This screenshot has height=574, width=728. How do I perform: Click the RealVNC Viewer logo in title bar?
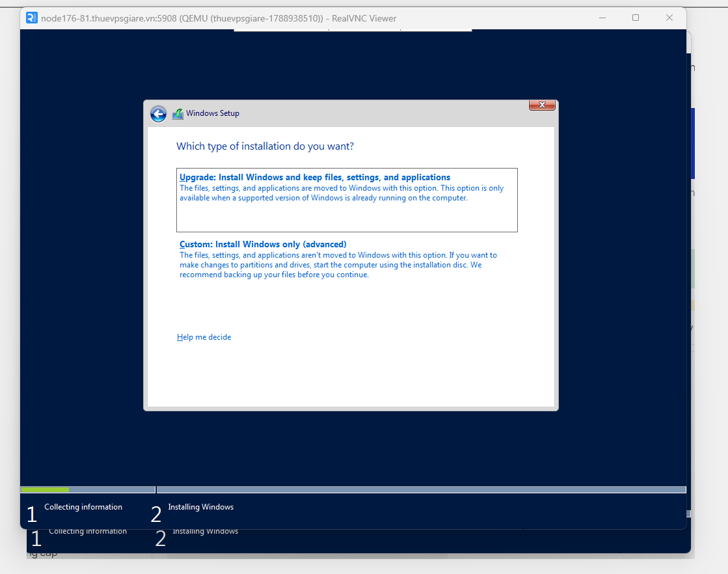tap(32, 18)
